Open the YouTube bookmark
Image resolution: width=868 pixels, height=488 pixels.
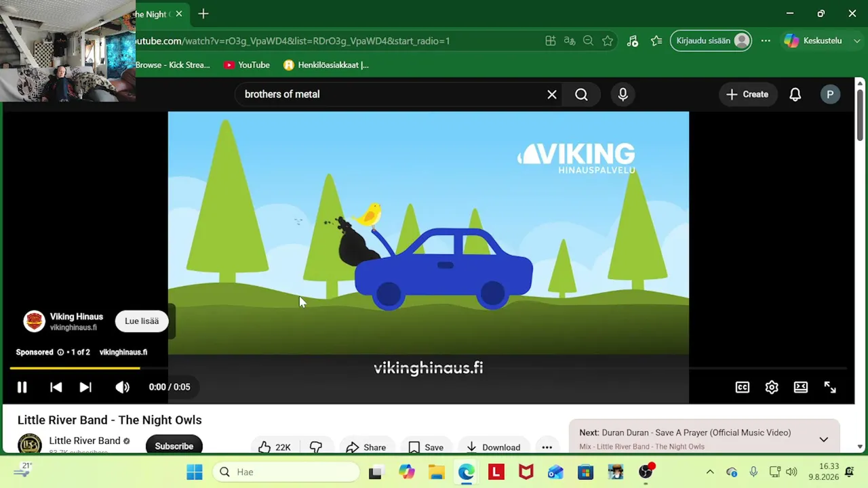click(247, 65)
